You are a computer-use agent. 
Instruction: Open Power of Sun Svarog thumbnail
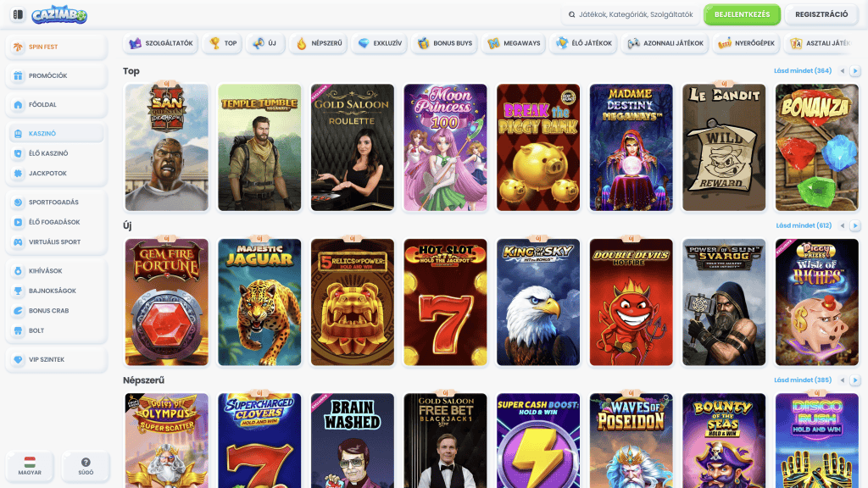(x=724, y=302)
